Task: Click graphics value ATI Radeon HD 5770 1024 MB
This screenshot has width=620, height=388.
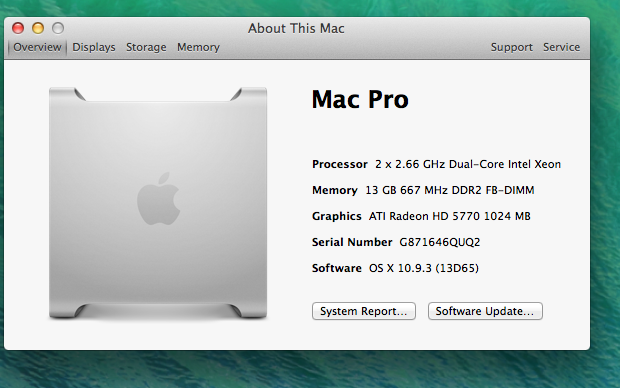Action: tap(450, 216)
